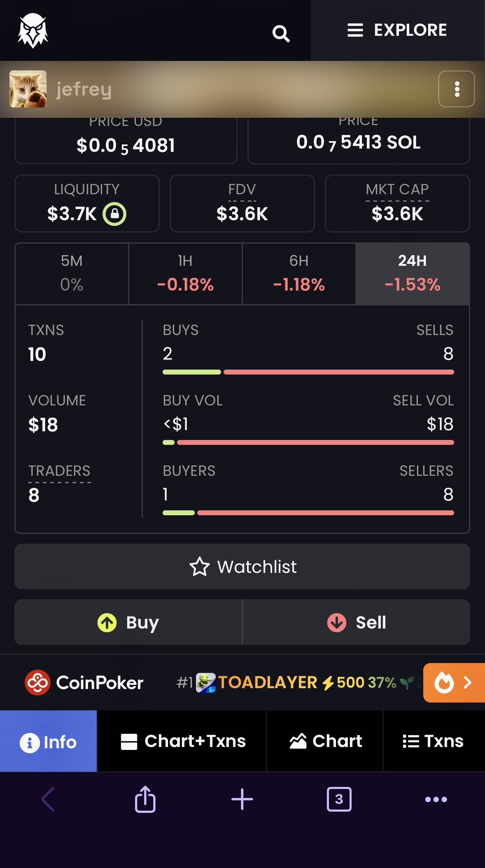Select the 24H timeframe
The width and height of the screenshot is (485, 868).
click(413, 274)
